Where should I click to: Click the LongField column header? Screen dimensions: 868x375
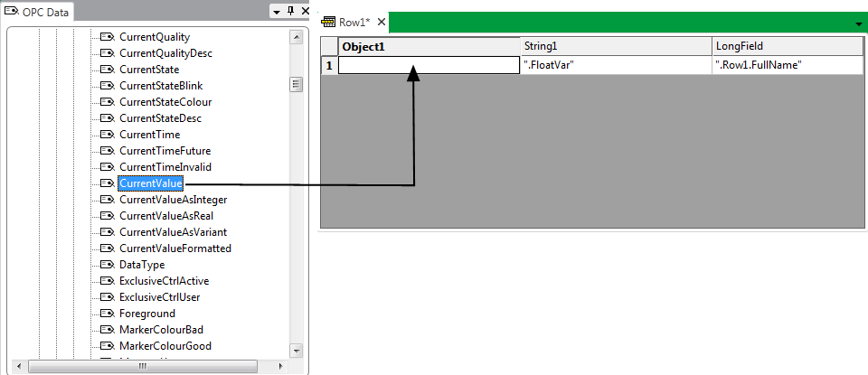pos(787,46)
